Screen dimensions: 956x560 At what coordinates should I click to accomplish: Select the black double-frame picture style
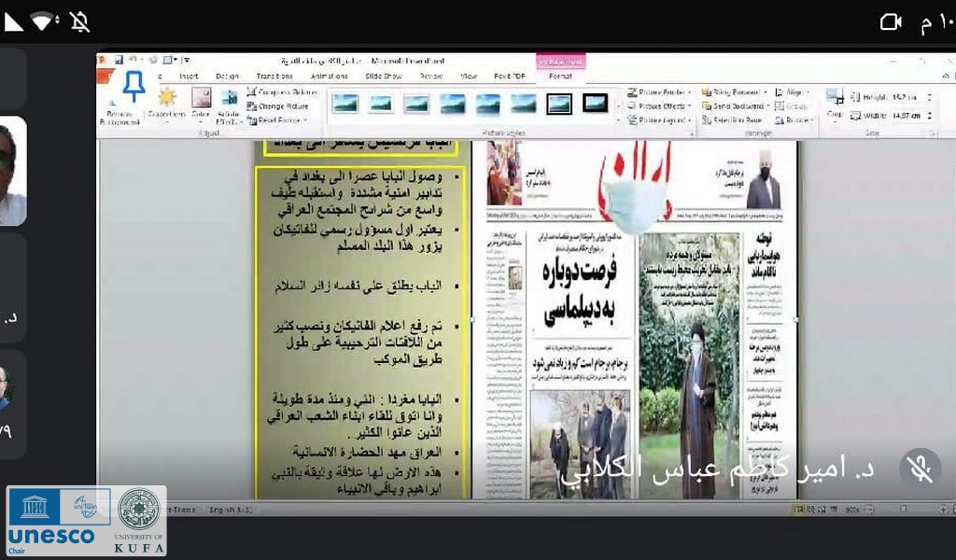coord(595,103)
